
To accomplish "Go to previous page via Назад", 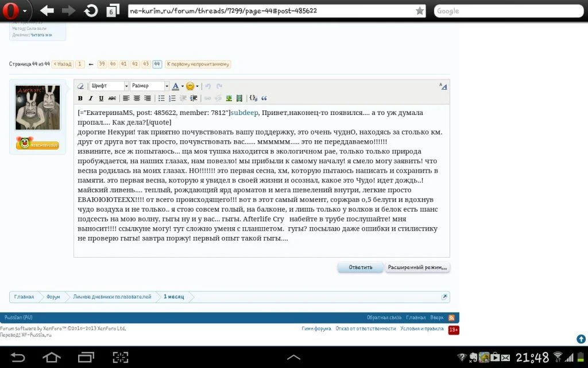I will pyautogui.click(x=63, y=64).
